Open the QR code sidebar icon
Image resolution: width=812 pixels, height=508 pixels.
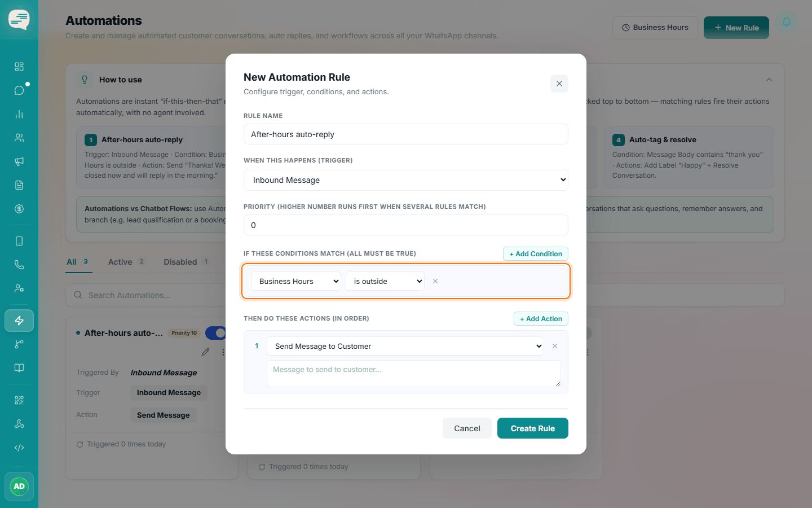coord(19,400)
